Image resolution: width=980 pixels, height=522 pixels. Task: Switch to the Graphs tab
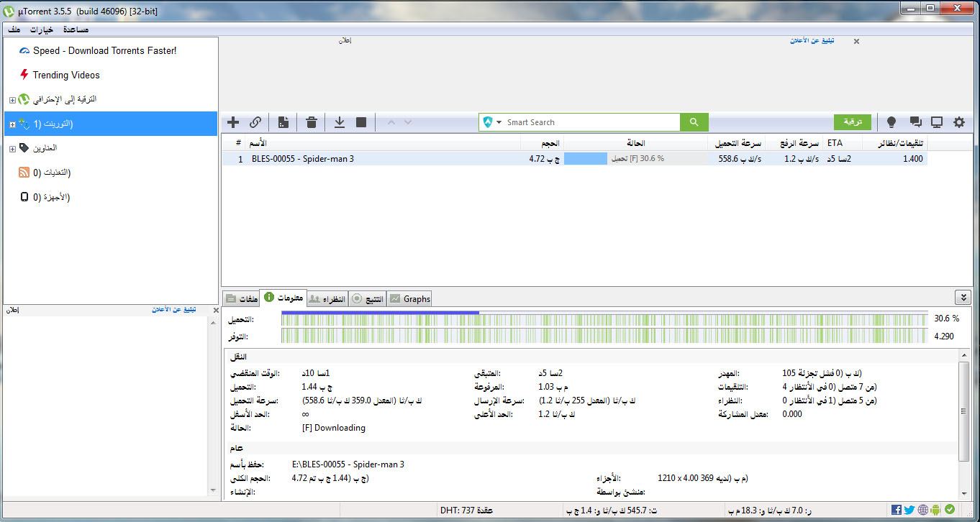[409, 299]
